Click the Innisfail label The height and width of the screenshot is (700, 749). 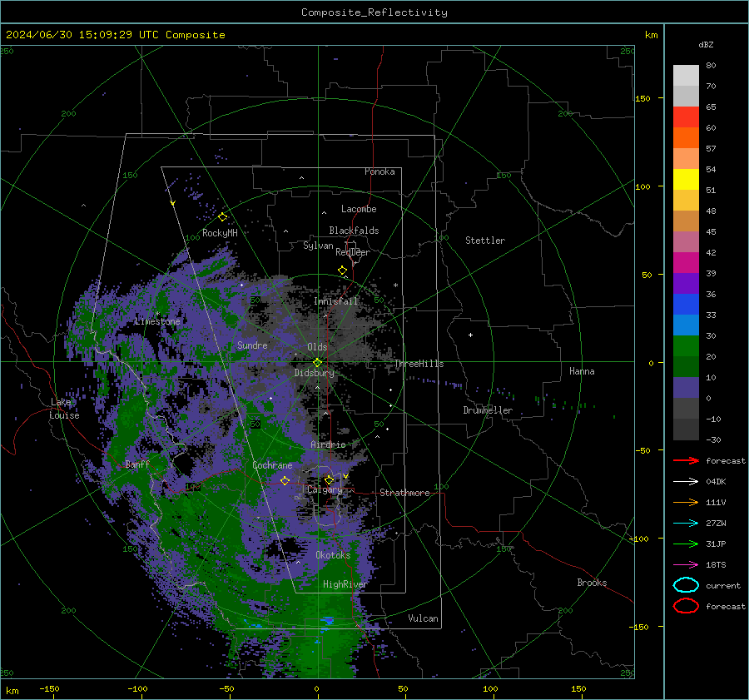[335, 301]
